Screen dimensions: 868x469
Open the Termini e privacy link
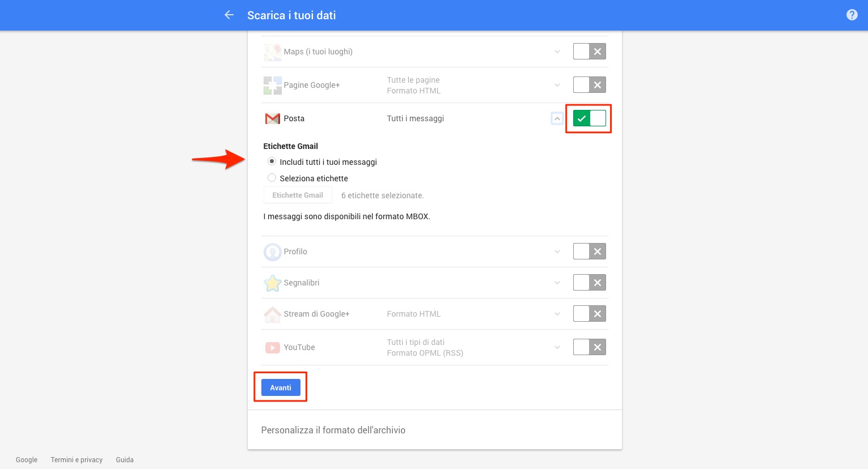[77, 460]
